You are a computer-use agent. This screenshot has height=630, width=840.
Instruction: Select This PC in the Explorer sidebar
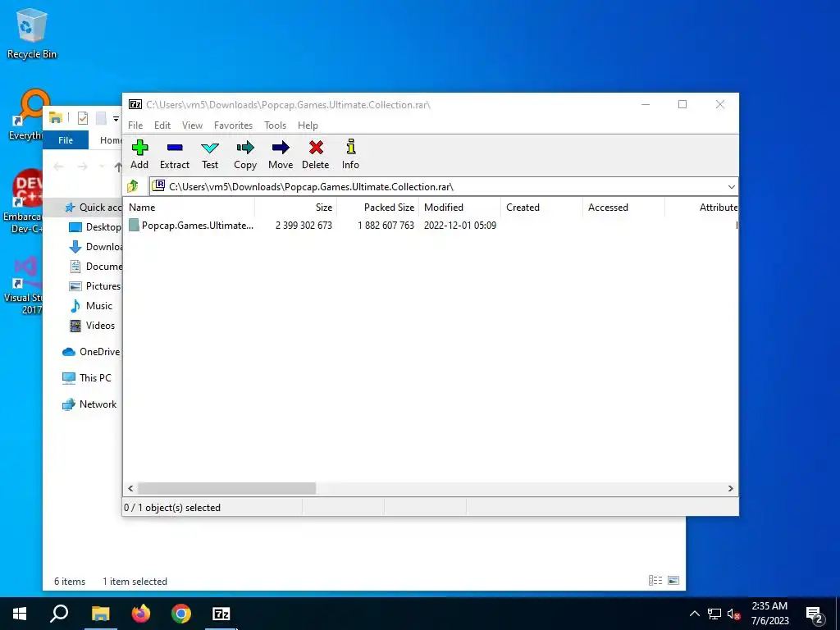point(87,378)
